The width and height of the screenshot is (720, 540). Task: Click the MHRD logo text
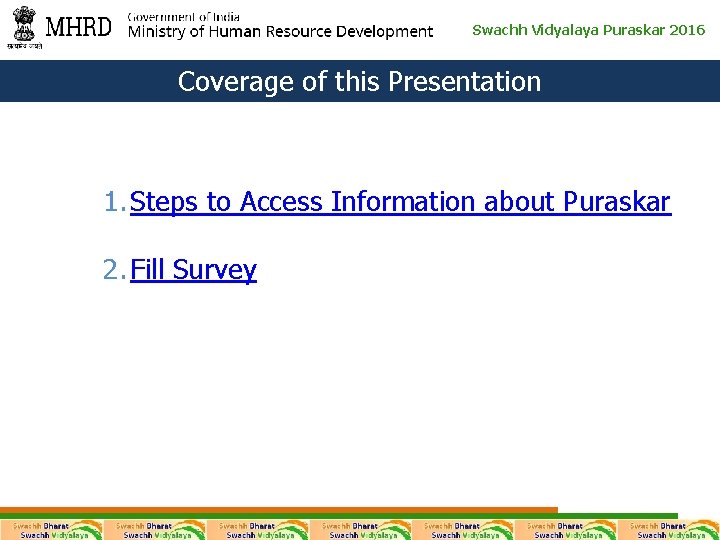pyautogui.click(x=79, y=27)
